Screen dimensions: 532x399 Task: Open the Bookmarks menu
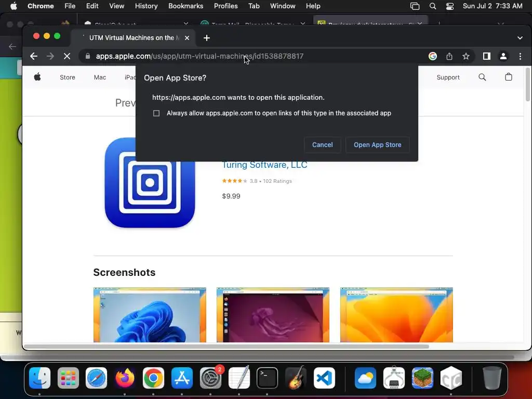tap(185, 6)
